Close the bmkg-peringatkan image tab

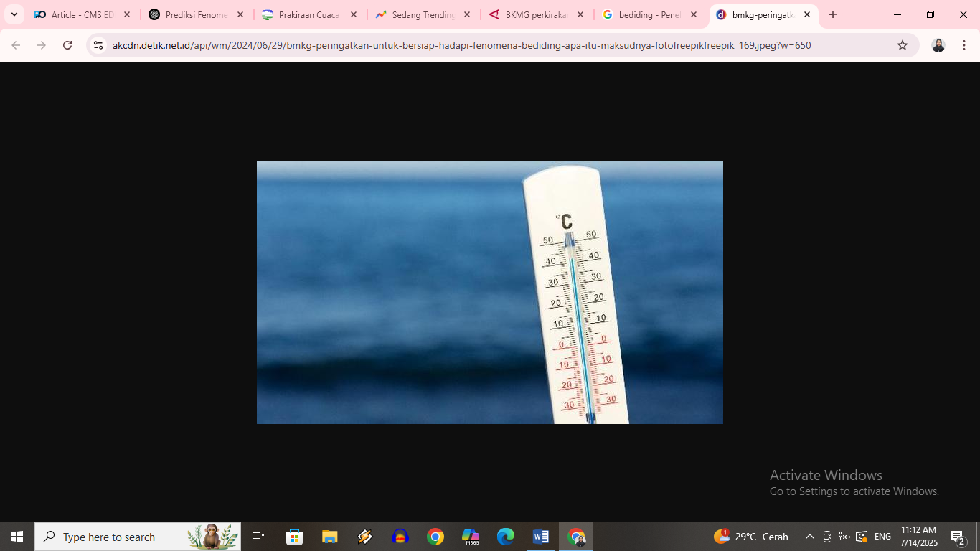807,14
